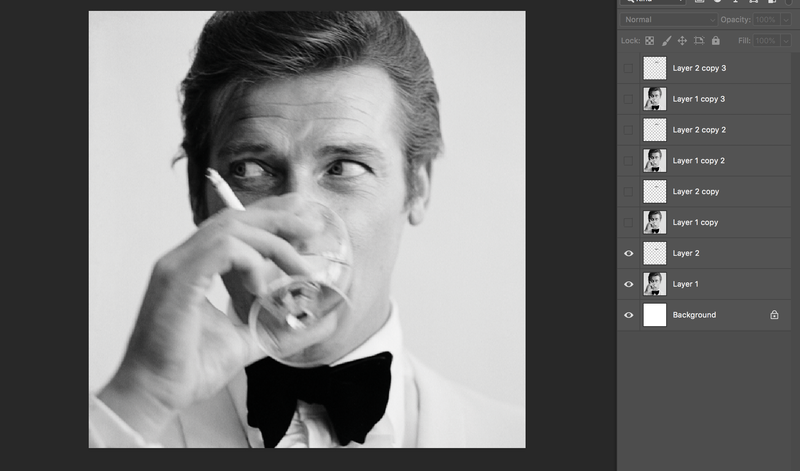The width and height of the screenshot is (800, 471).
Task: Hide Layer 1 using its eye icon
Action: tap(629, 284)
